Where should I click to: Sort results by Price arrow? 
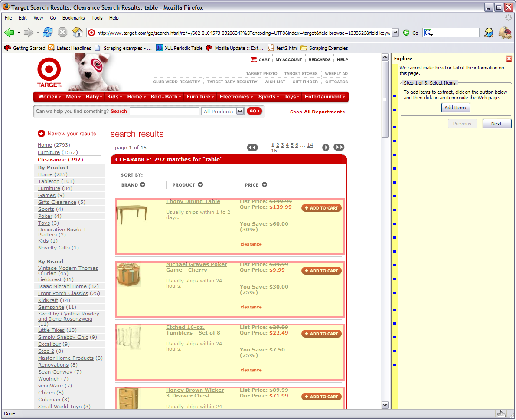tap(265, 185)
